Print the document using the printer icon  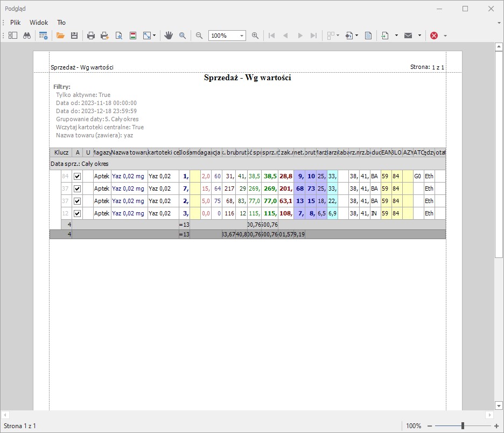[91, 36]
